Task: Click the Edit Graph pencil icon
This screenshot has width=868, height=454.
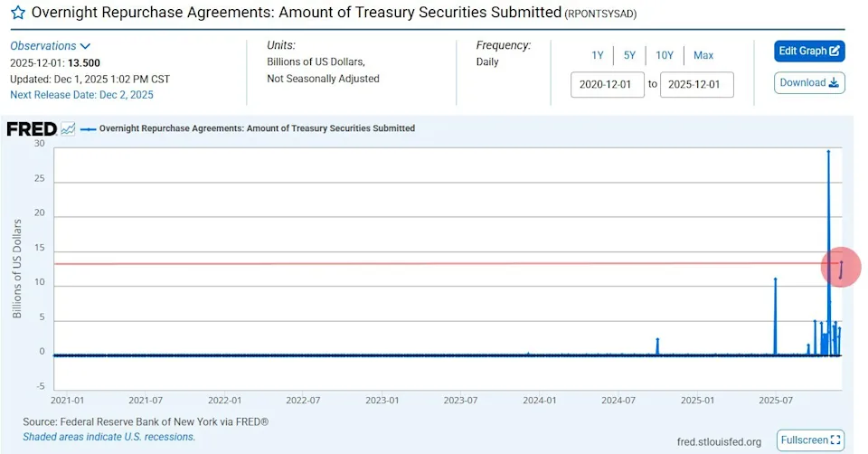Action: click(835, 51)
